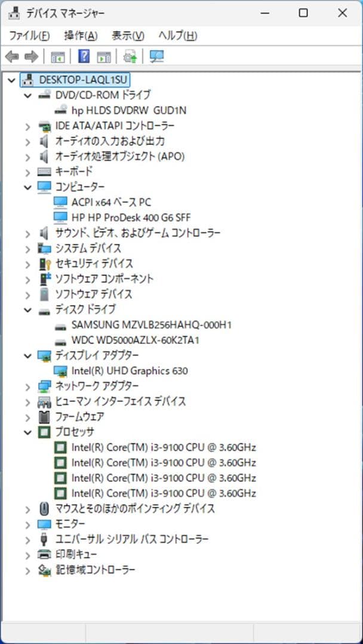Expand the ソフトウェア デバイス category
The image size is (363, 644).
(x=27, y=295)
